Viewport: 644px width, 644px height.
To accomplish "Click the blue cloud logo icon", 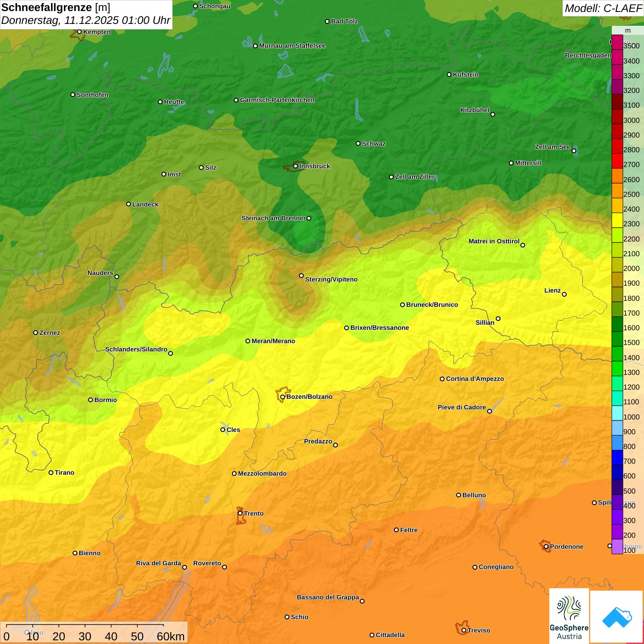I will point(616,617).
